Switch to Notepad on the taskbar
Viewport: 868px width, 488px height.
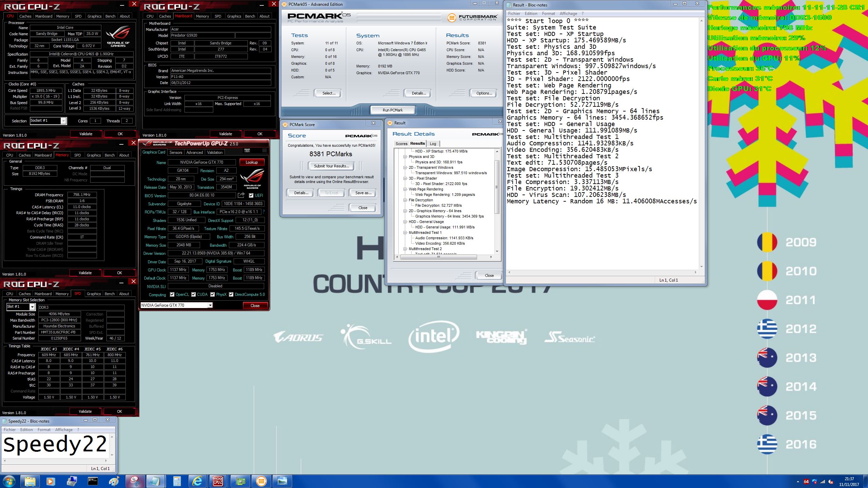(x=155, y=481)
